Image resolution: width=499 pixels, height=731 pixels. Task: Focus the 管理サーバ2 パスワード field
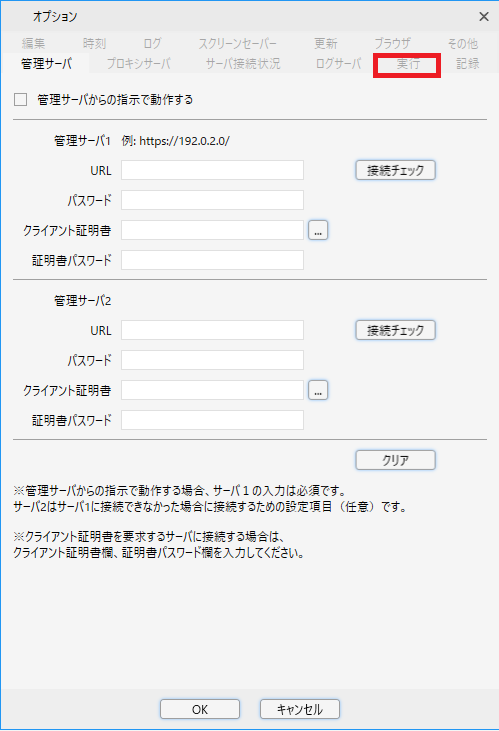click(x=213, y=360)
